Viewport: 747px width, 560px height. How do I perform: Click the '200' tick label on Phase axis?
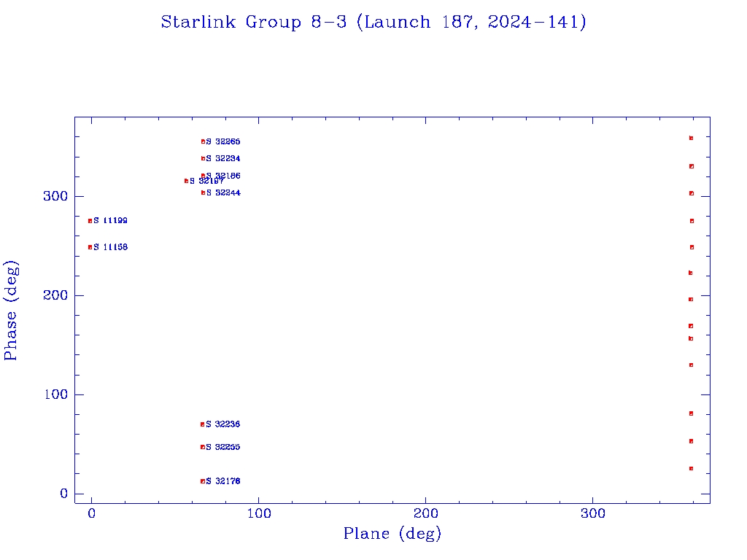click(55, 295)
